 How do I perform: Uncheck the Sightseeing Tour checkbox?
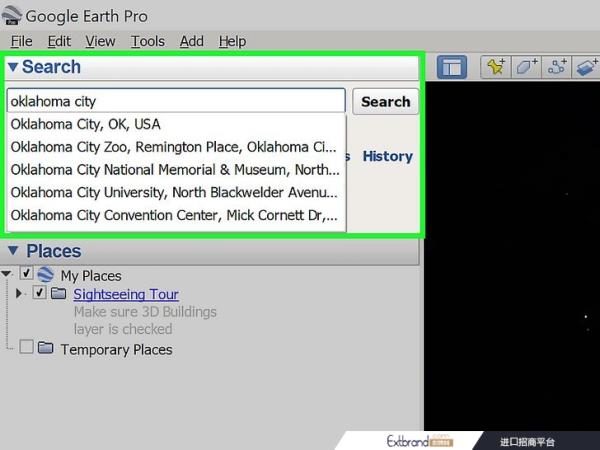click(39, 293)
